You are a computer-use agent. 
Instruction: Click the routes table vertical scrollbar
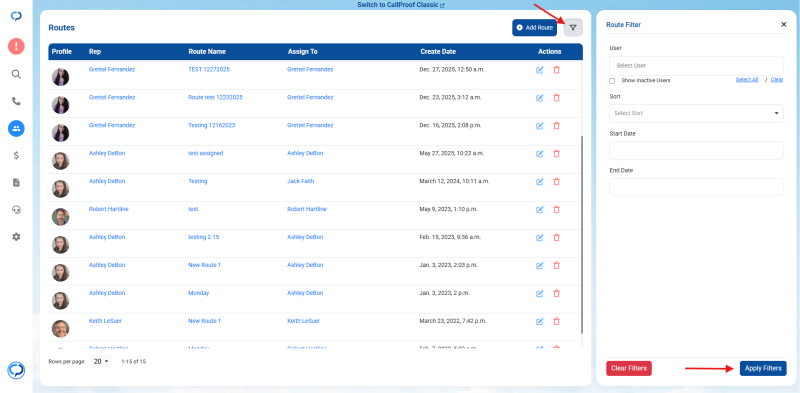[x=581, y=235]
